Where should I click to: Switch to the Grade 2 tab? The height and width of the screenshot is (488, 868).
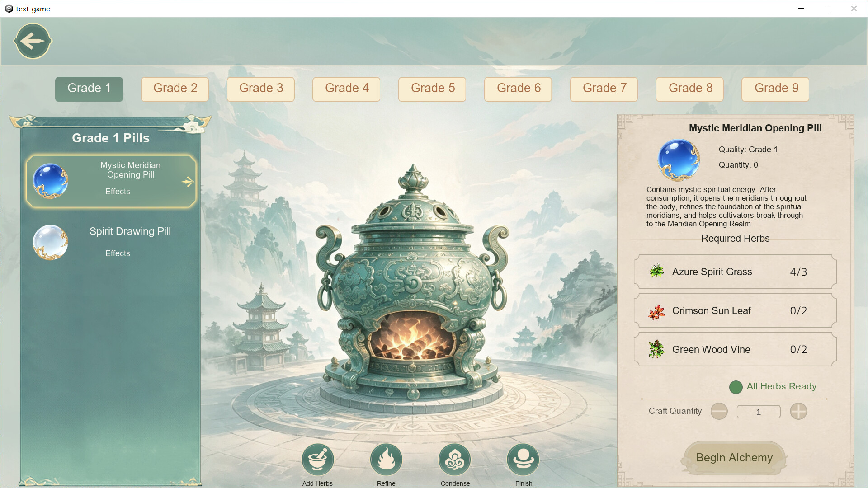[x=175, y=89]
